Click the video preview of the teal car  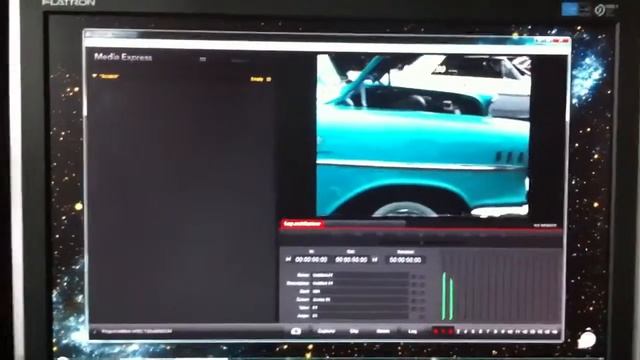click(423, 135)
